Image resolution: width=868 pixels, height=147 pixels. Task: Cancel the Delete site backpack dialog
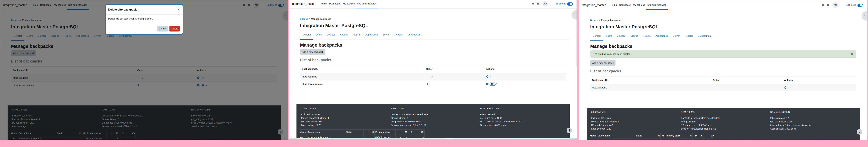(162, 29)
